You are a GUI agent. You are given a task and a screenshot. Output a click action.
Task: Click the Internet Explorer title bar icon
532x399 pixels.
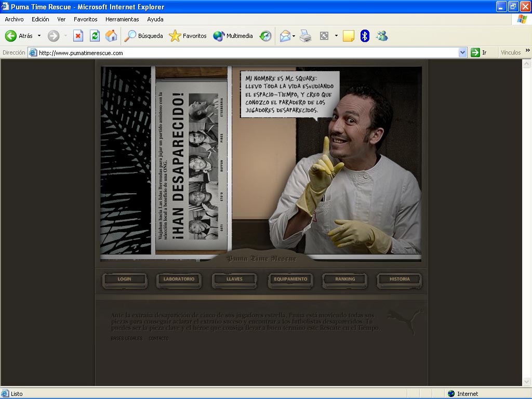[5, 6]
